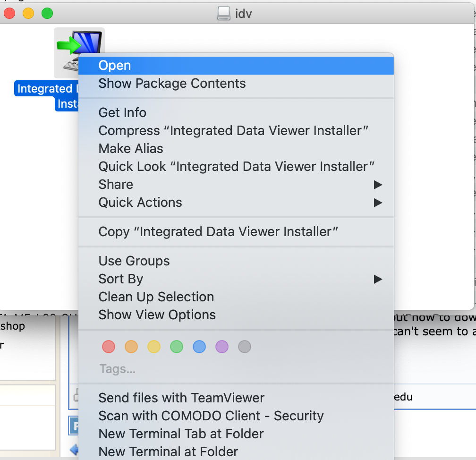Click the idv disk icon in title bar
Viewport: 476px width, 460px height.
click(224, 13)
